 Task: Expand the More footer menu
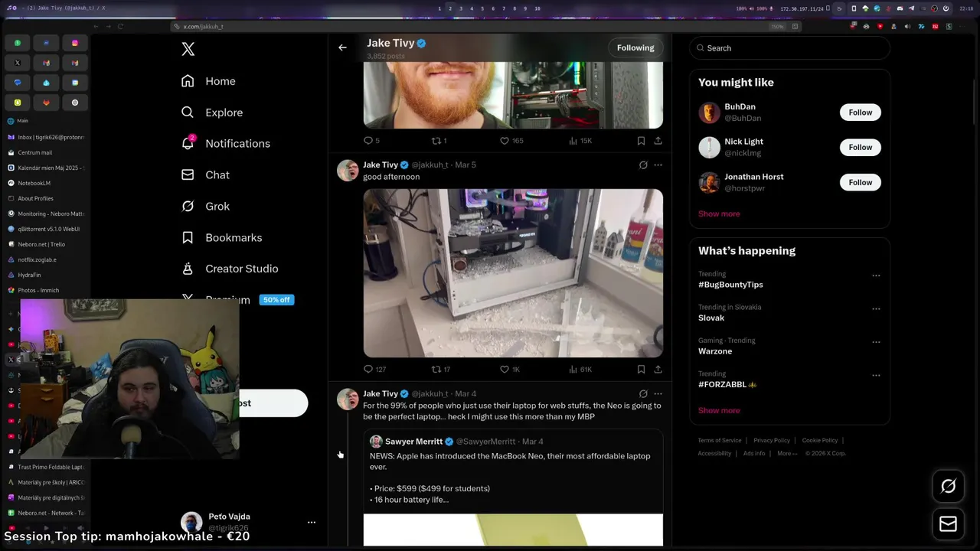pyautogui.click(x=786, y=453)
